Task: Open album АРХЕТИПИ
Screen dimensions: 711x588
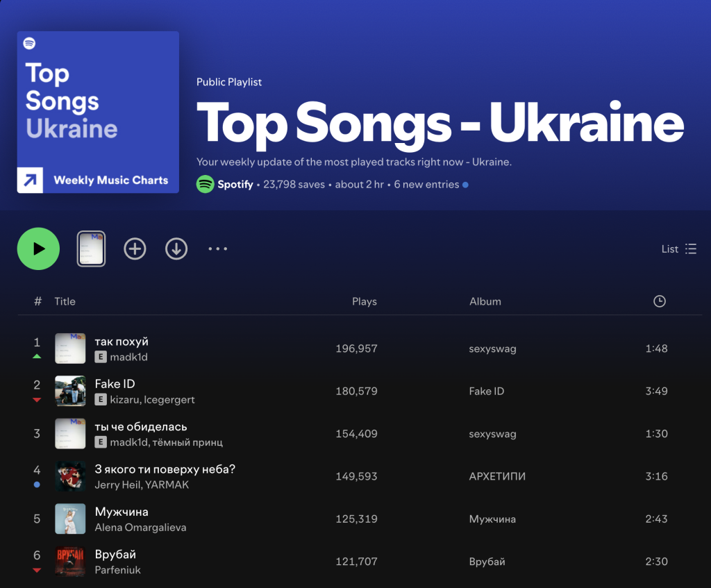Action: (x=497, y=476)
